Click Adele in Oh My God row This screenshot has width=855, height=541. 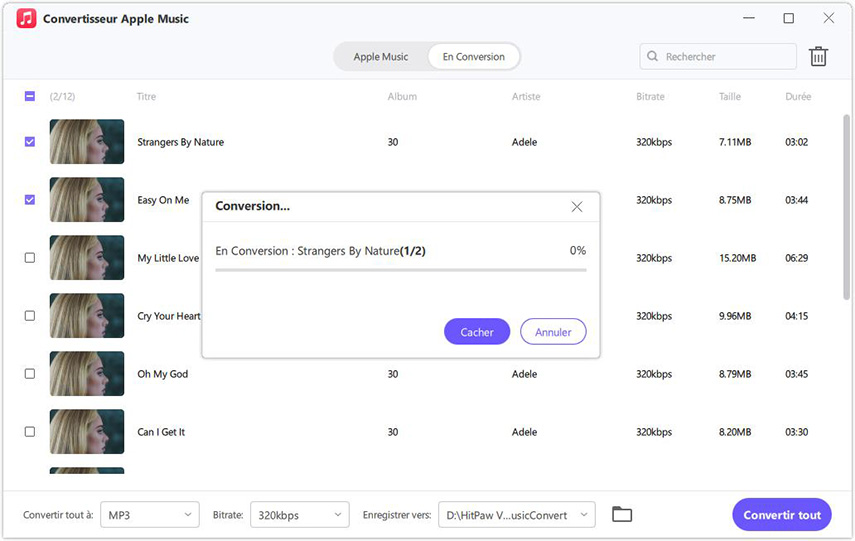[524, 374]
